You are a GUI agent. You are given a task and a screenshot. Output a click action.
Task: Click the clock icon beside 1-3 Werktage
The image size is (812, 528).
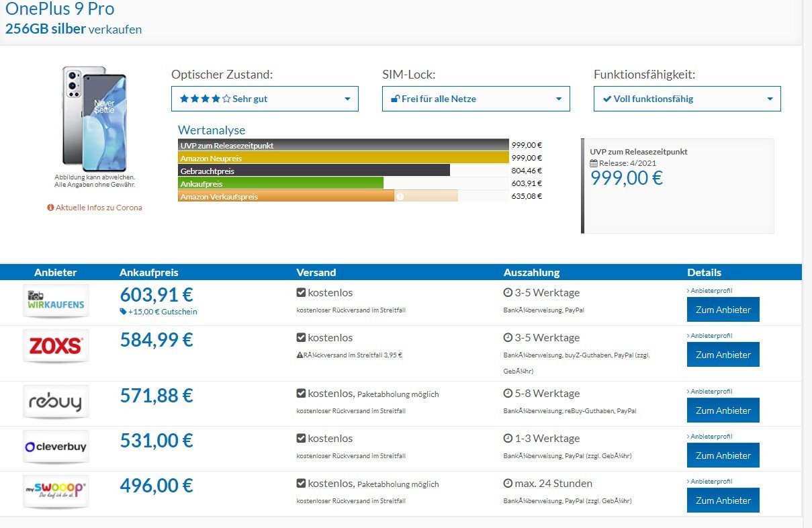click(508, 439)
